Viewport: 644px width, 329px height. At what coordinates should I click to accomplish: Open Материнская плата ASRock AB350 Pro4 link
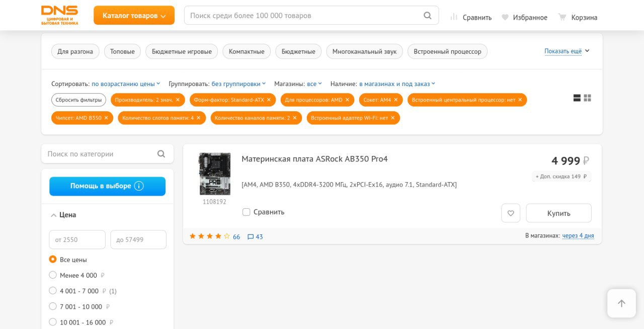coord(314,159)
